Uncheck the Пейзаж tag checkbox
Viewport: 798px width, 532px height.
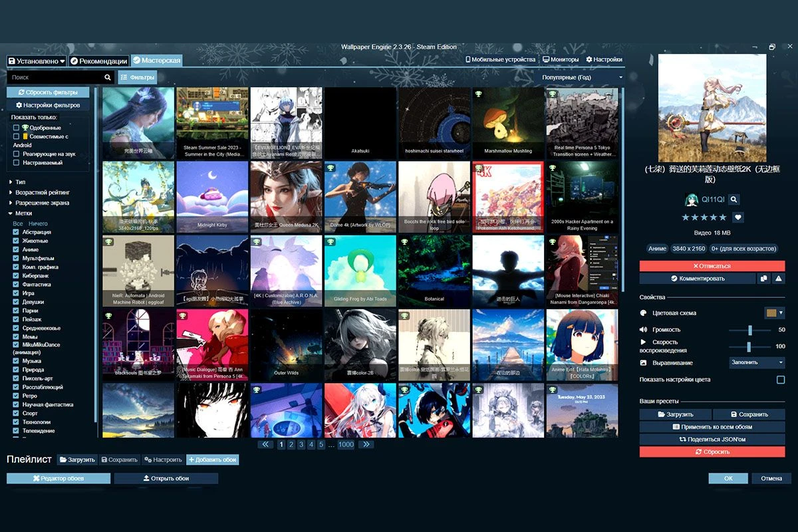[17, 319]
